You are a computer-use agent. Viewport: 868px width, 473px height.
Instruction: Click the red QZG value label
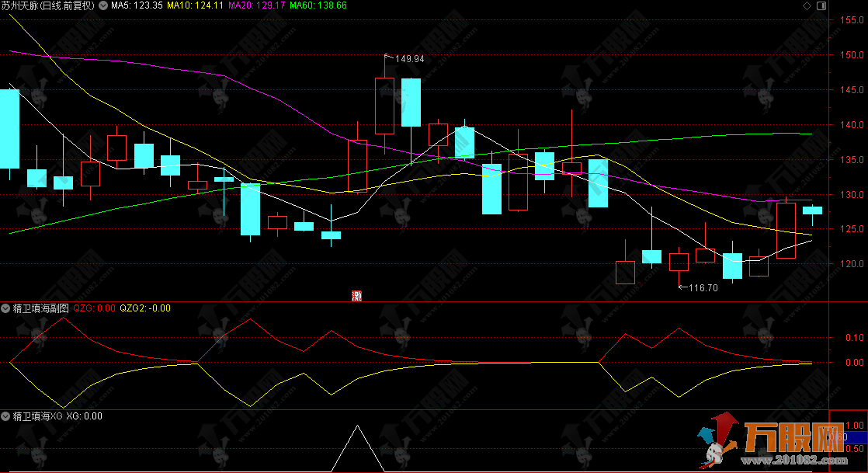pos(94,308)
